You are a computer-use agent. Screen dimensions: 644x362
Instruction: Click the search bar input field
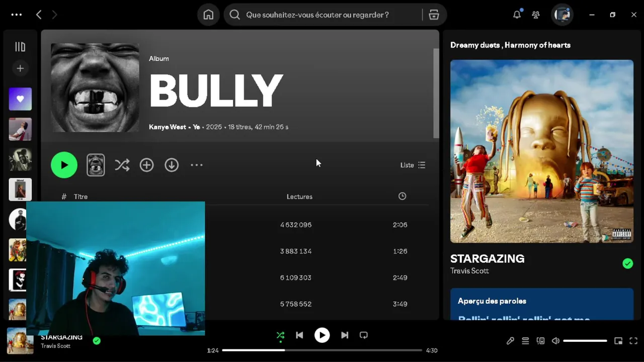point(323,15)
